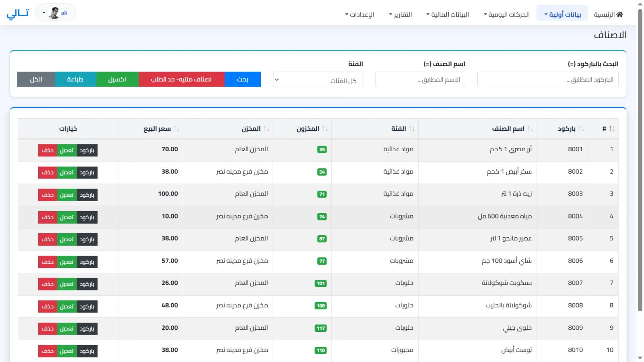
Task: Click stock badge 39 for أرز مصري
Action: [322, 150]
